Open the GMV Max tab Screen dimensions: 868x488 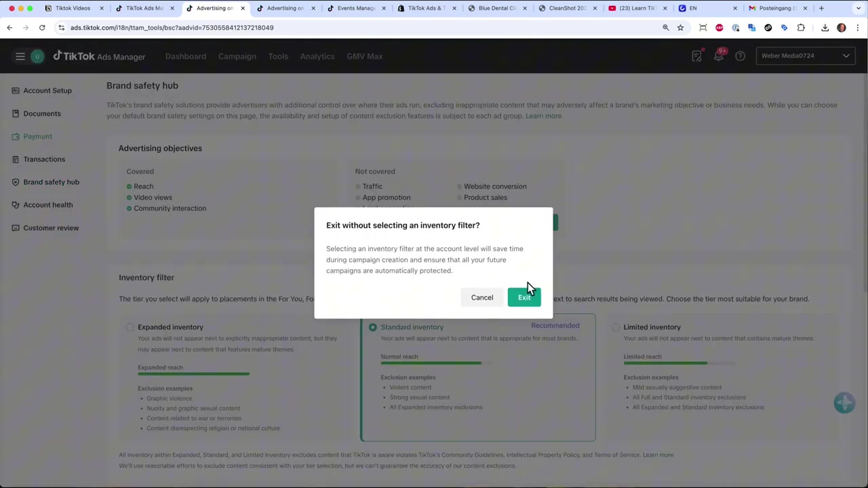click(365, 56)
